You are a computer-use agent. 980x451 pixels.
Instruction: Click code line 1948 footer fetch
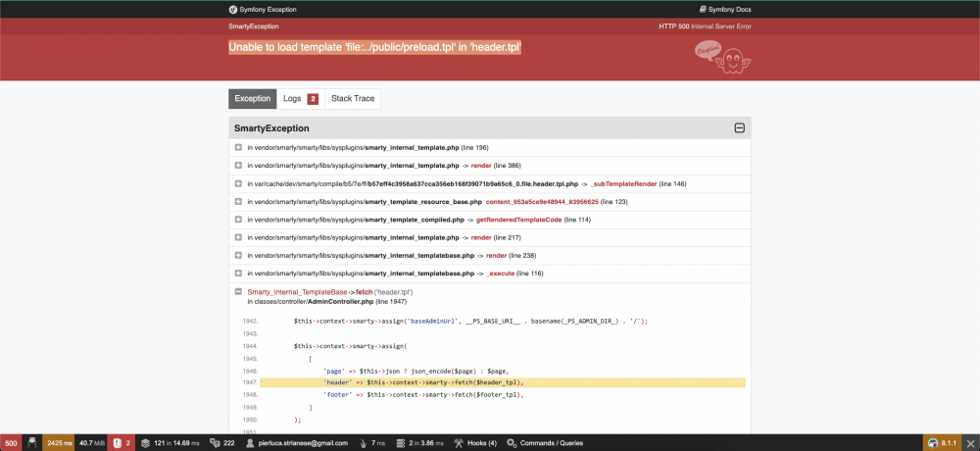(x=422, y=395)
